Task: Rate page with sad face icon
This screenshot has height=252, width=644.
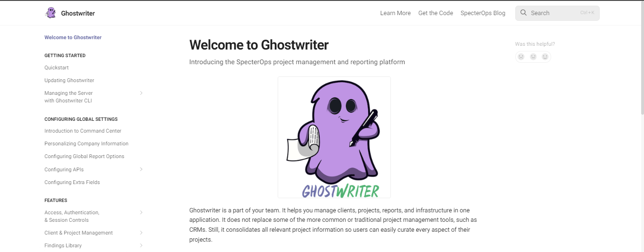Action: pyautogui.click(x=521, y=57)
